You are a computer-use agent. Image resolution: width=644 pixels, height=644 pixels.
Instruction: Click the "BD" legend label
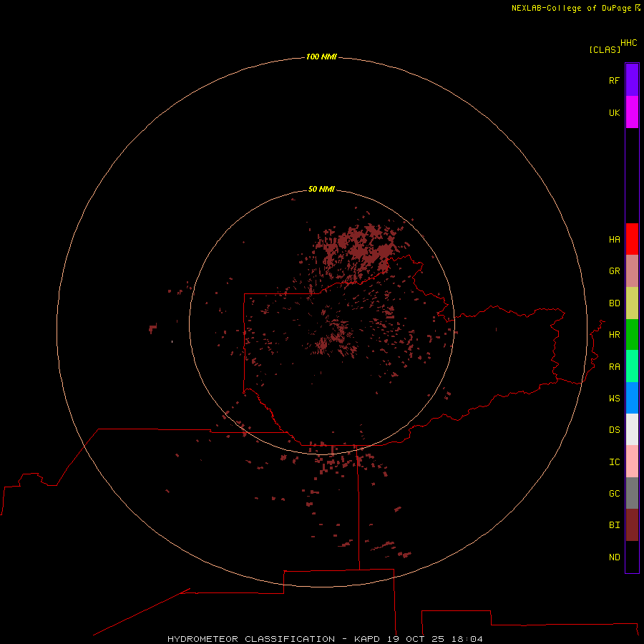pyautogui.click(x=614, y=303)
